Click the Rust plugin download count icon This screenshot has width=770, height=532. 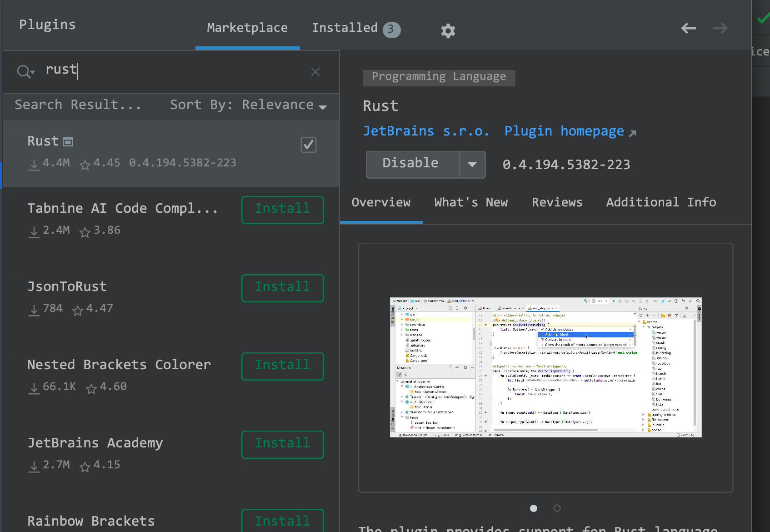click(34, 164)
